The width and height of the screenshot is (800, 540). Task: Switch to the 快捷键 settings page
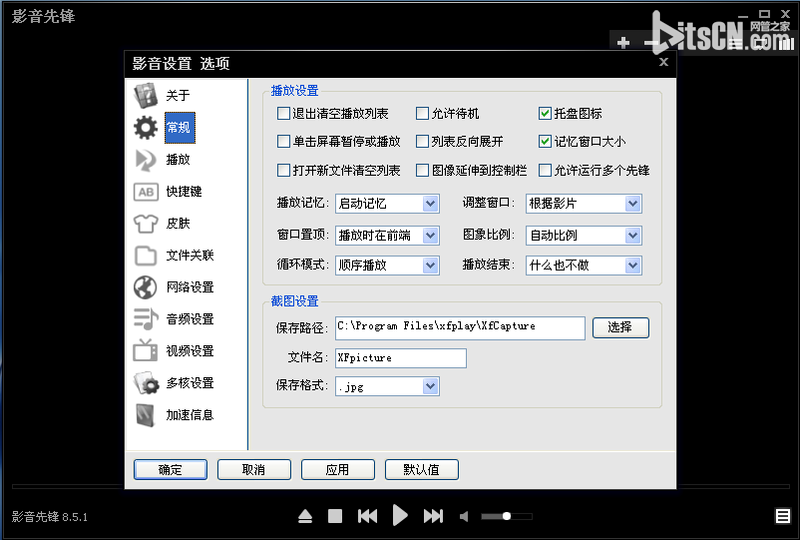click(x=184, y=192)
